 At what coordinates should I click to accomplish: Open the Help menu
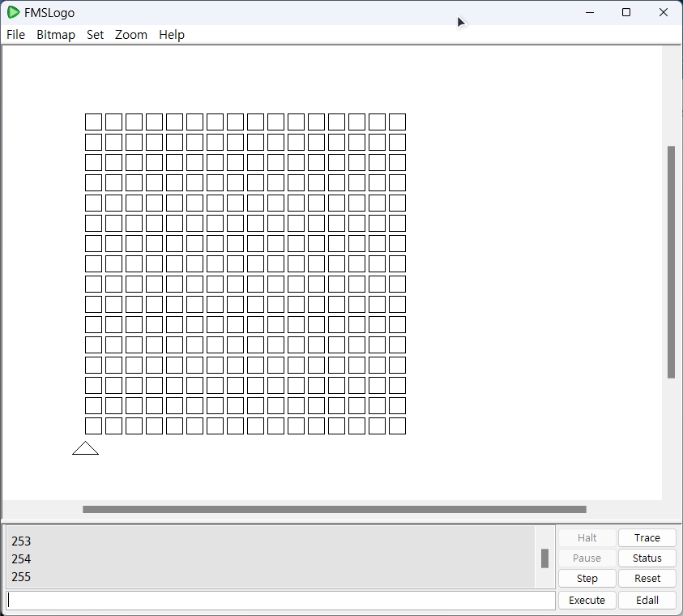click(x=172, y=34)
